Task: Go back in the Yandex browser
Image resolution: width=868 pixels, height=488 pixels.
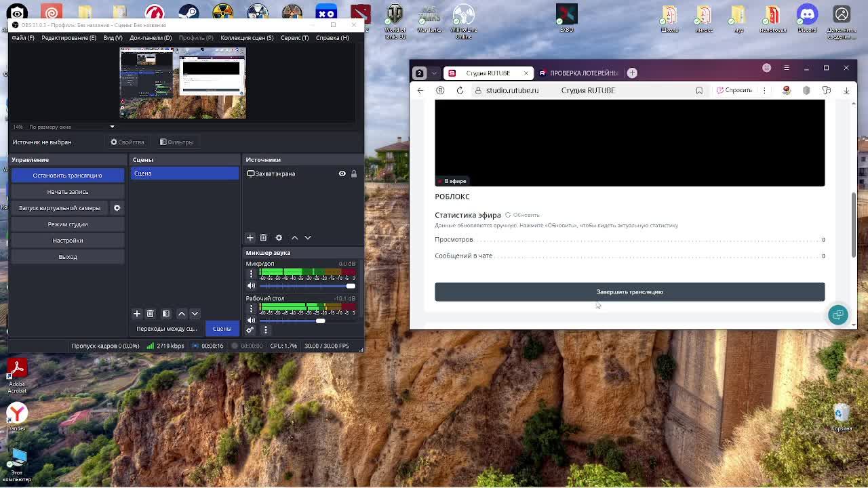Action: coord(420,90)
